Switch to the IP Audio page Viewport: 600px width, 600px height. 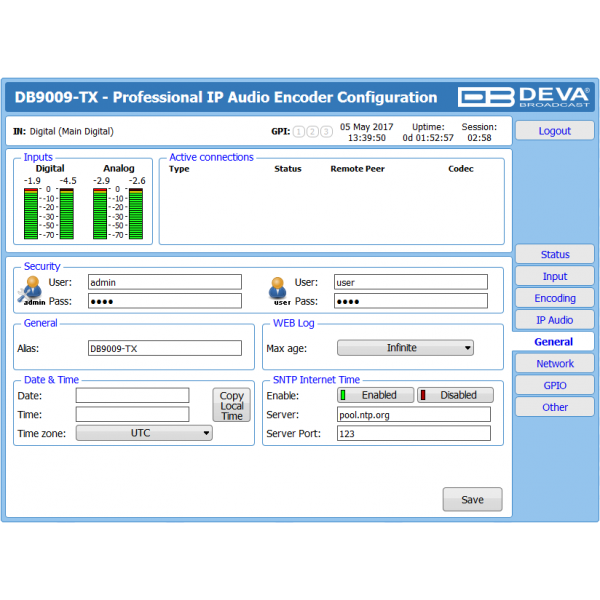[555, 320]
